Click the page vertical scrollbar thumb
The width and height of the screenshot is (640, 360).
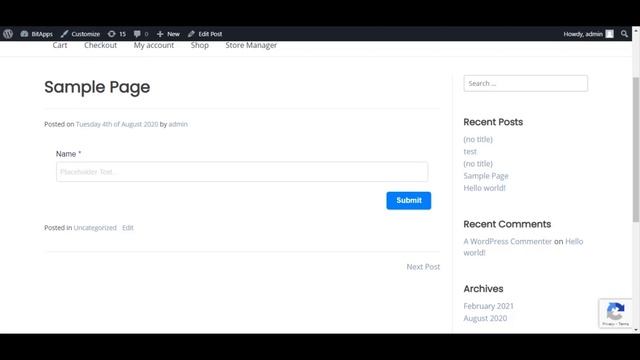pos(636,149)
